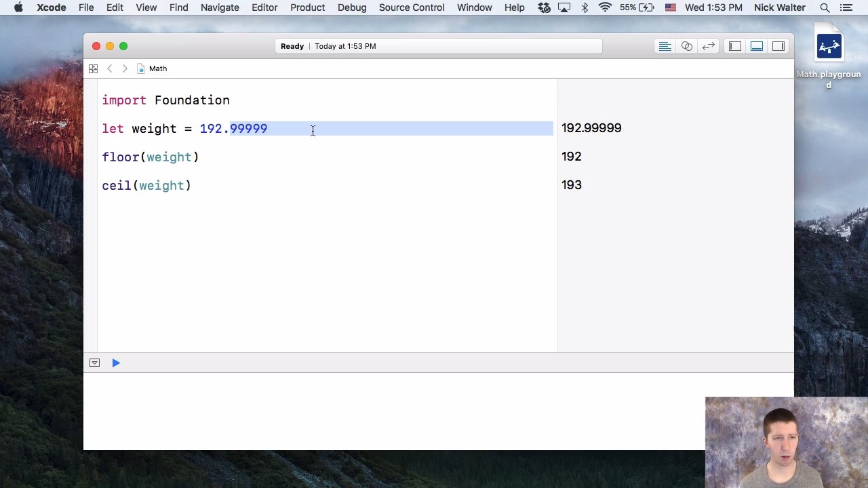The width and height of the screenshot is (868, 488).
Task: Open the View menu
Action: click(146, 7)
